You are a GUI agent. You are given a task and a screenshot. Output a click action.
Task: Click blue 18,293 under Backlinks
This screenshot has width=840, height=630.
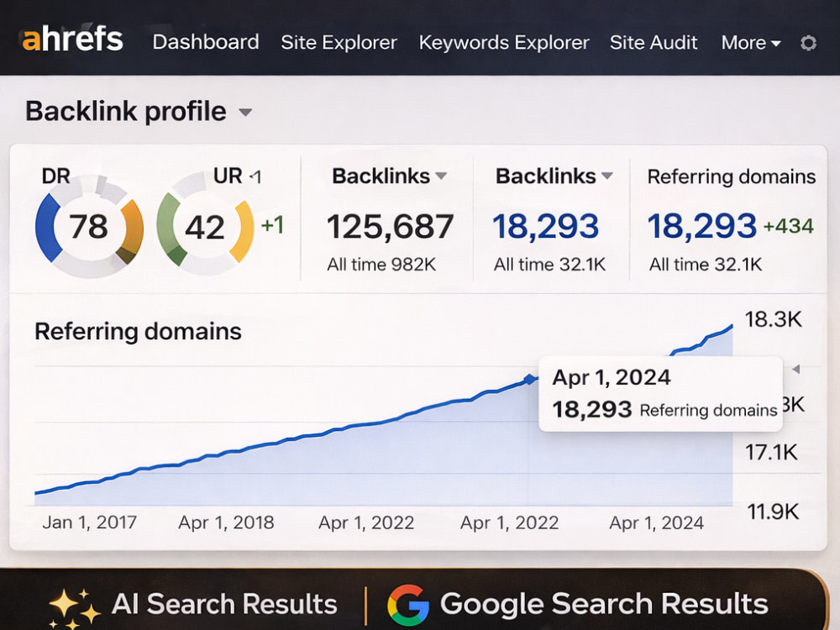[545, 226]
